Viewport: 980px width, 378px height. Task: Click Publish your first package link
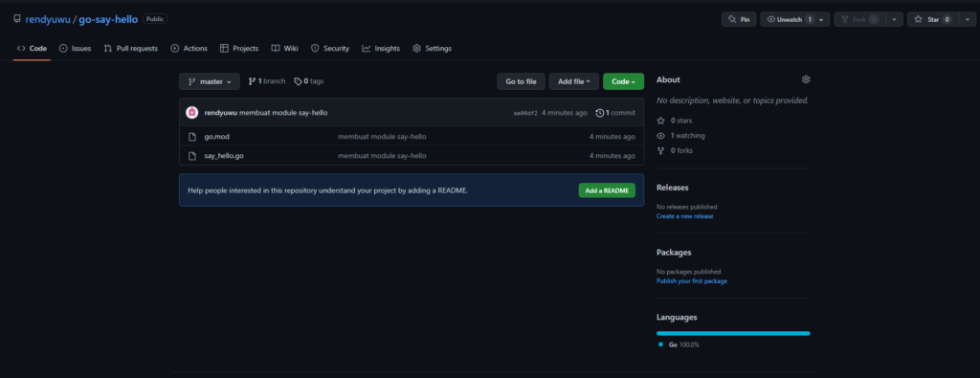(691, 281)
